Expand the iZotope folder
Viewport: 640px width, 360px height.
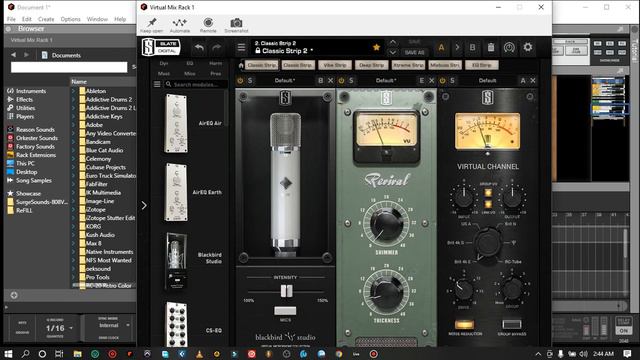(73, 209)
